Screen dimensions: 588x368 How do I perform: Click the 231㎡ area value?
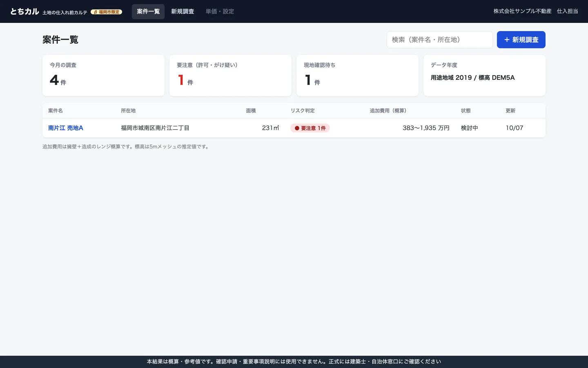tap(270, 128)
